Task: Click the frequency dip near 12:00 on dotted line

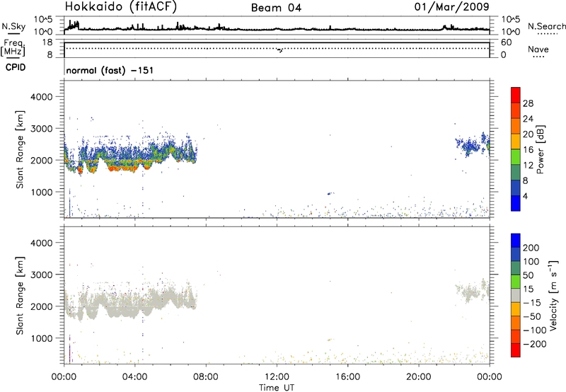Action: point(280,50)
